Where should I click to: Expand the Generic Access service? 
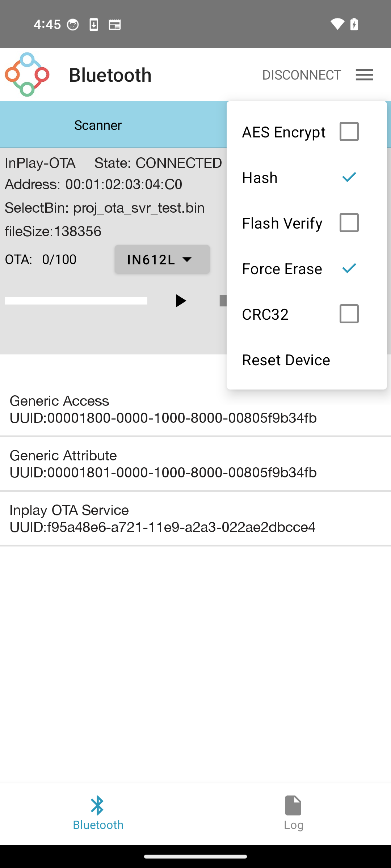click(195, 409)
